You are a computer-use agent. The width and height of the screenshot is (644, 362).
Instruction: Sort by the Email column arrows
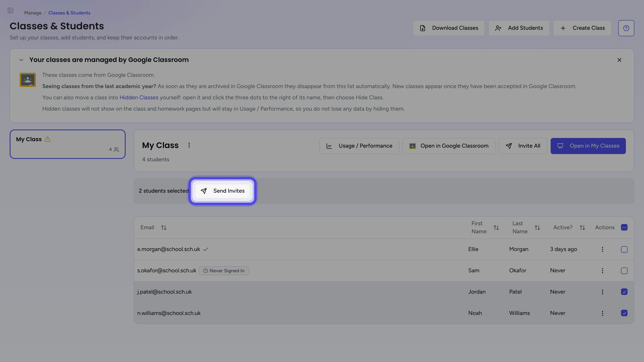coord(164,228)
